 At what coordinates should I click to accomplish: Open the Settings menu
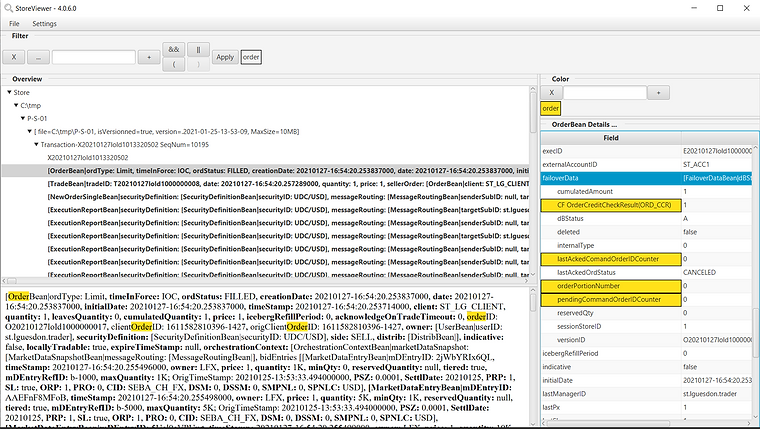44,23
